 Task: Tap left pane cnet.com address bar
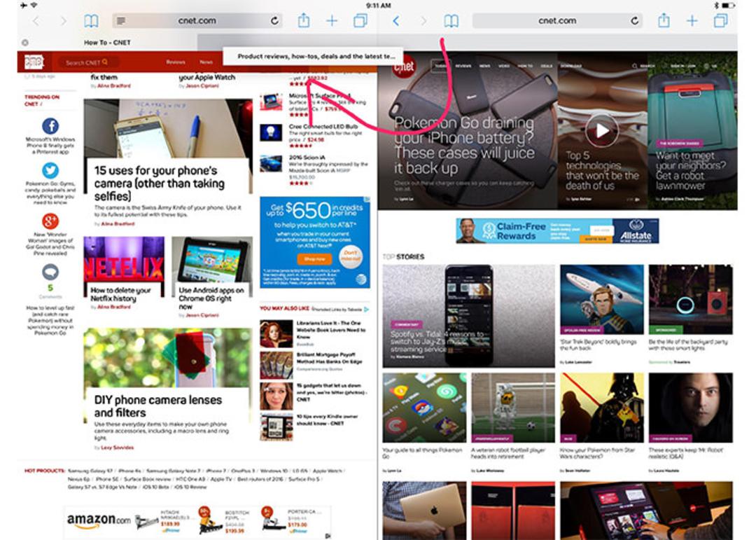(197, 21)
